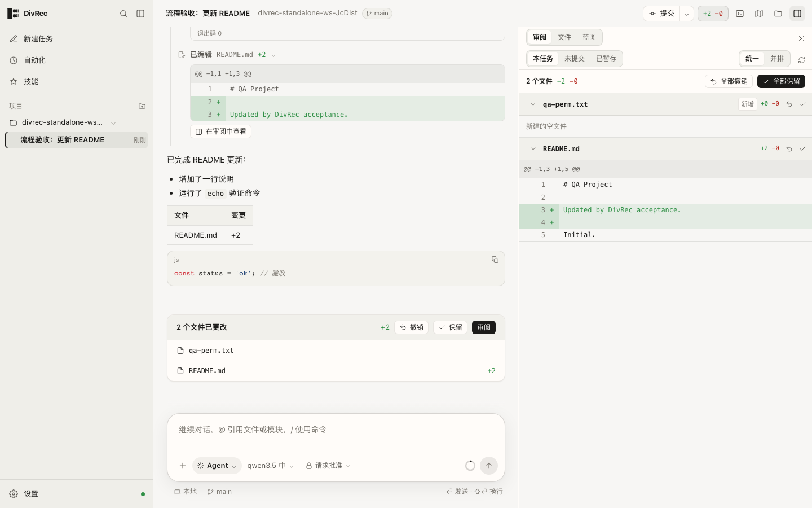Image resolution: width=812 pixels, height=508 pixels.
Task: Switch to the 蓝图 tab
Action: (589, 37)
